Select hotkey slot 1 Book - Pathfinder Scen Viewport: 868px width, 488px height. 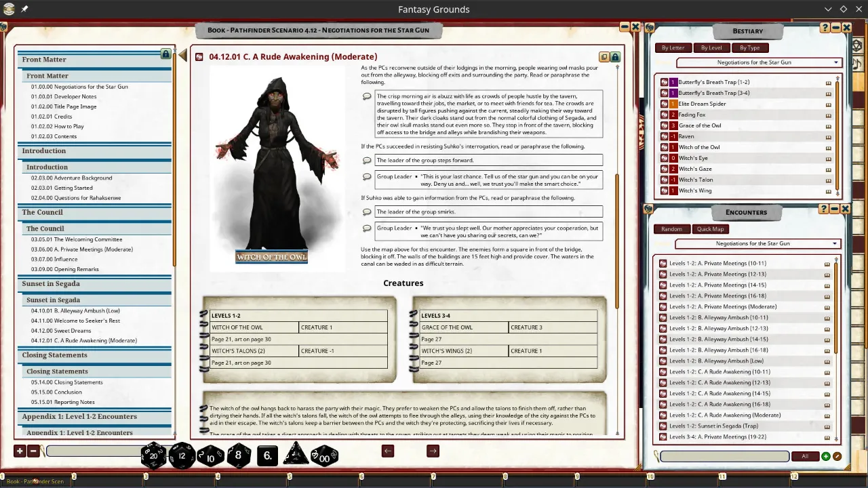35,481
